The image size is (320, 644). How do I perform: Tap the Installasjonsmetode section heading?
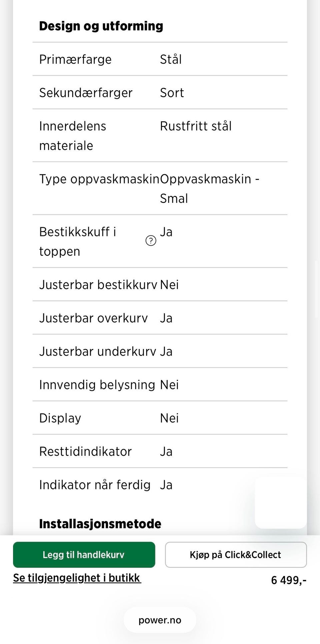[x=100, y=524]
